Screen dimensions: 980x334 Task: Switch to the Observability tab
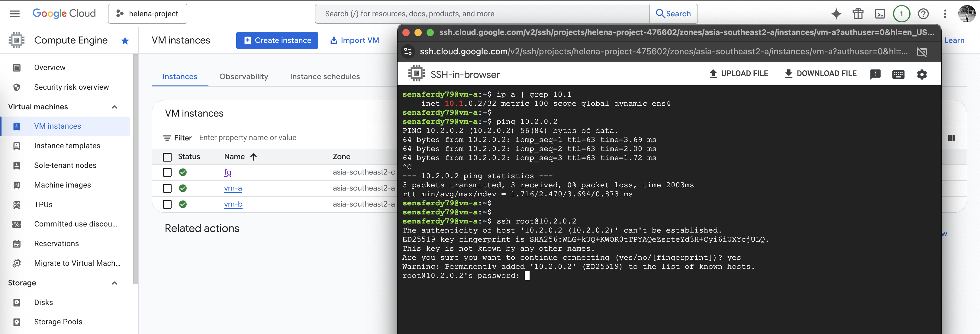[x=243, y=76]
